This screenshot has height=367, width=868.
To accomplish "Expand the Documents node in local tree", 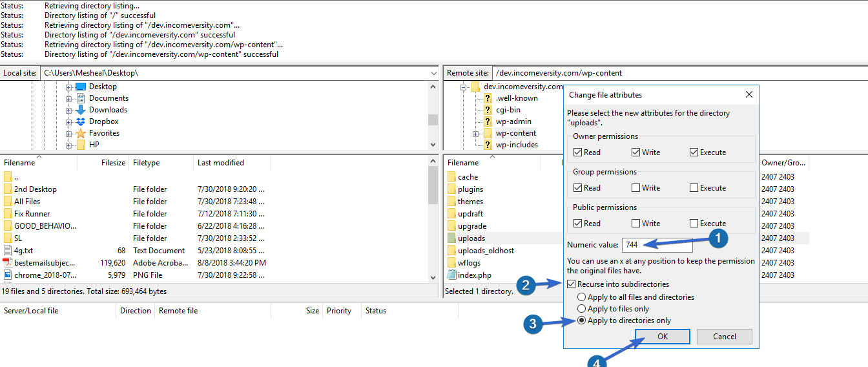I will click(x=68, y=98).
